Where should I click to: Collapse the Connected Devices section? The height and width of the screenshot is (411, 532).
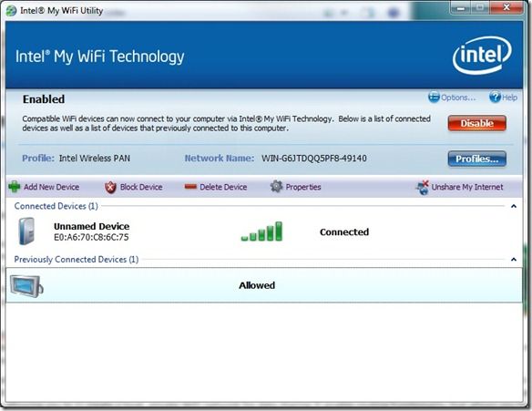[x=514, y=206]
